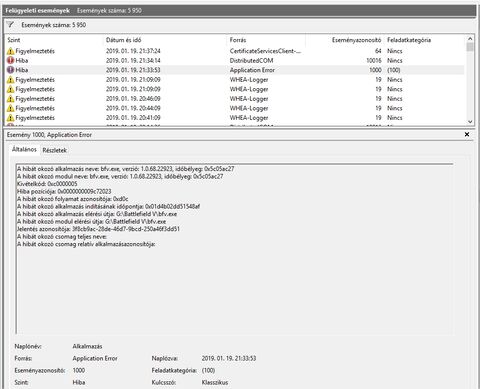Click 'A hibát okozó modul neve' line

pyautogui.click(x=120, y=176)
